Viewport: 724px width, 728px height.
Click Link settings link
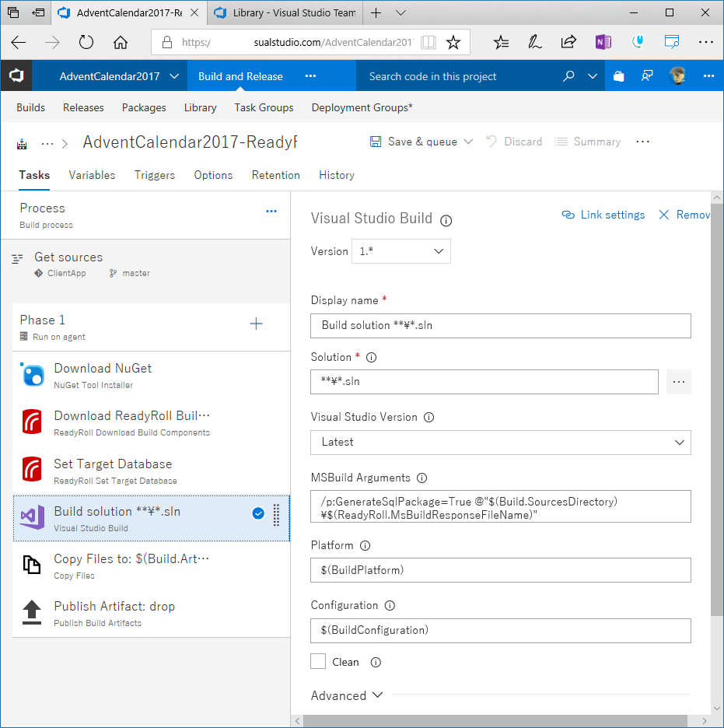pyautogui.click(x=603, y=215)
